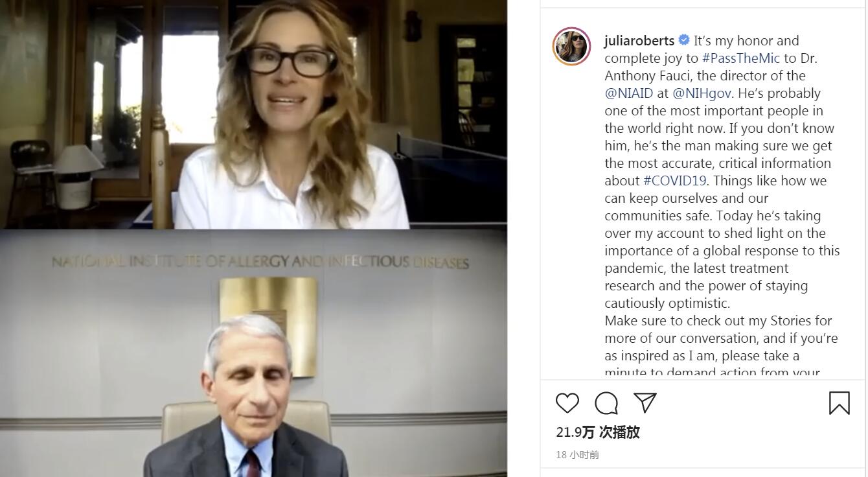Click the lower video frame with the NIAID sign
This screenshot has height=477, width=868.
[x=253, y=353]
